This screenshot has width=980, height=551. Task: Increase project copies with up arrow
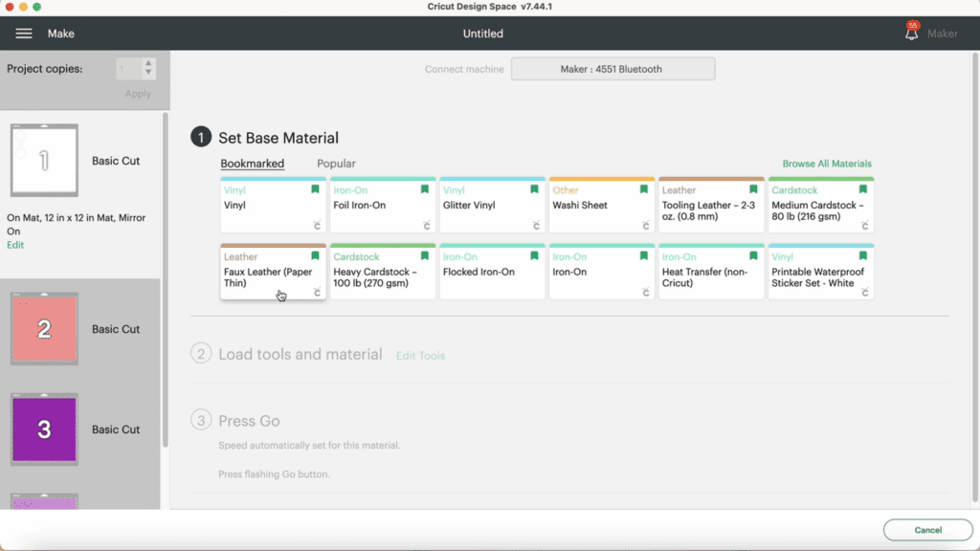pyautogui.click(x=148, y=63)
